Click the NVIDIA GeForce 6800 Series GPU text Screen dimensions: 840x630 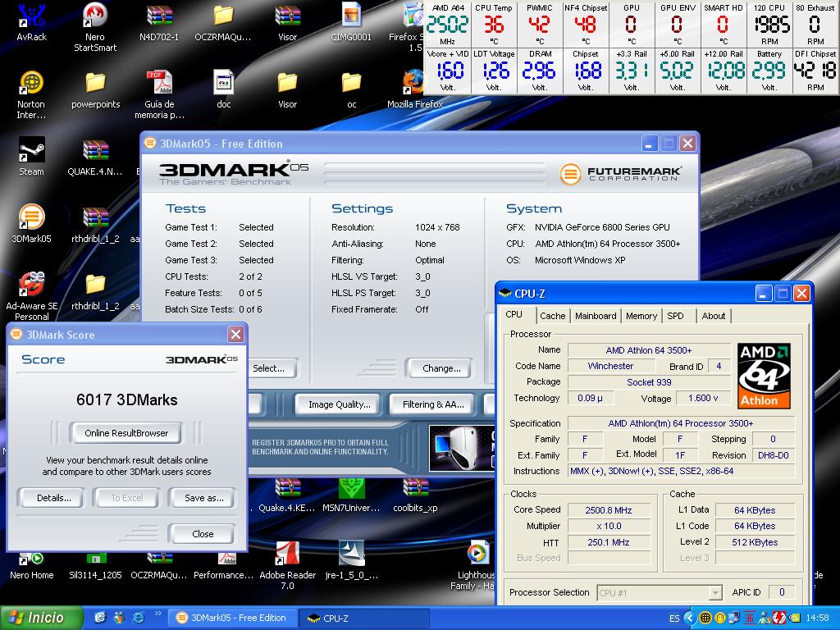(602, 227)
